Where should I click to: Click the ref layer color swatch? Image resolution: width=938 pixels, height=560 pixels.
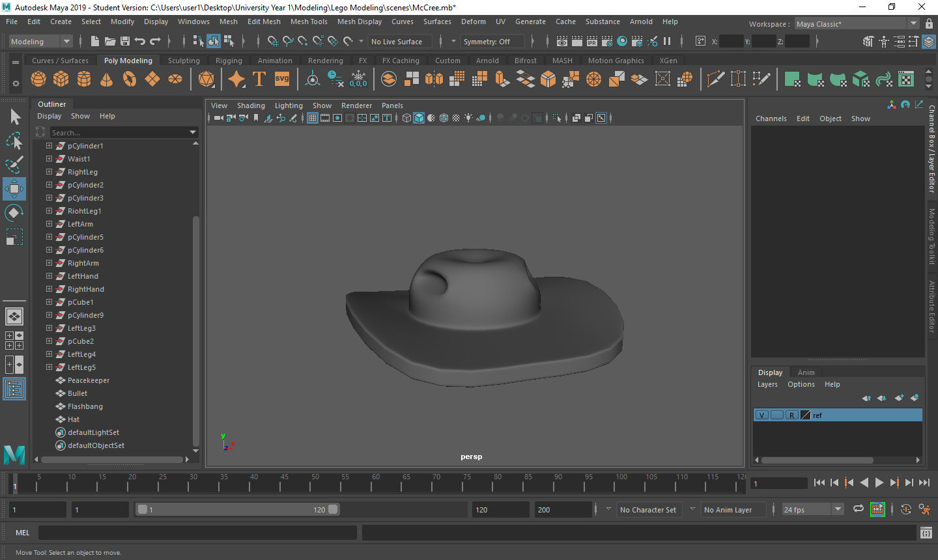(805, 415)
